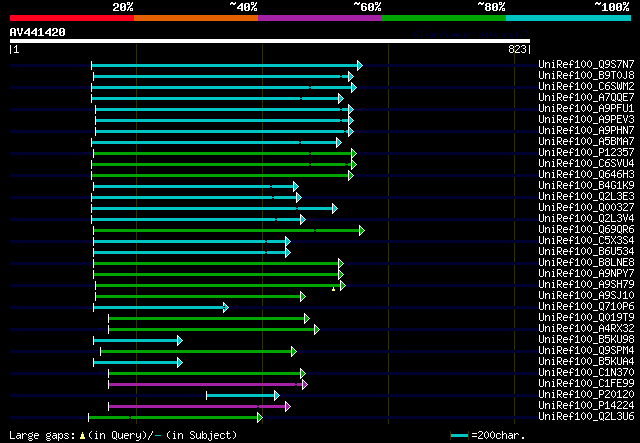The image size is (640, 443).
Task: Open the UniRef100_C5X3S4 entry
Action: (x=586, y=241)
